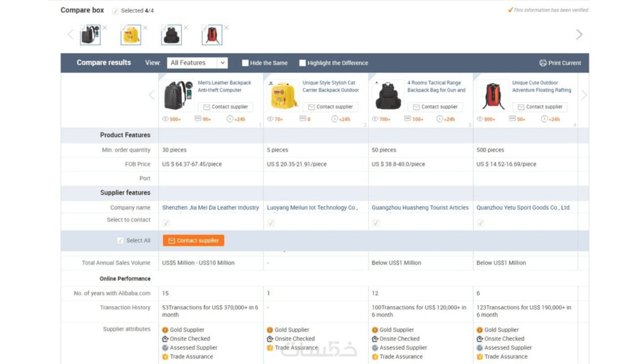Show previous product columns in compare table

pyautogui.click(x=152, y=95)
